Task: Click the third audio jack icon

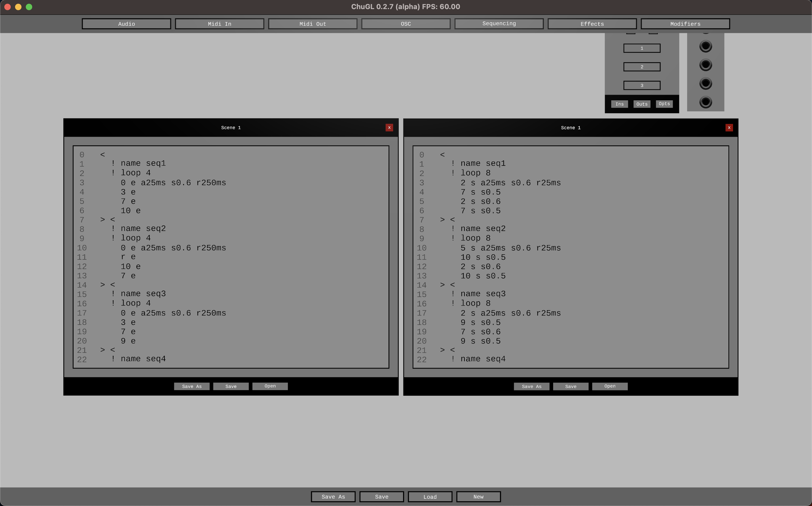Action: 705,83
